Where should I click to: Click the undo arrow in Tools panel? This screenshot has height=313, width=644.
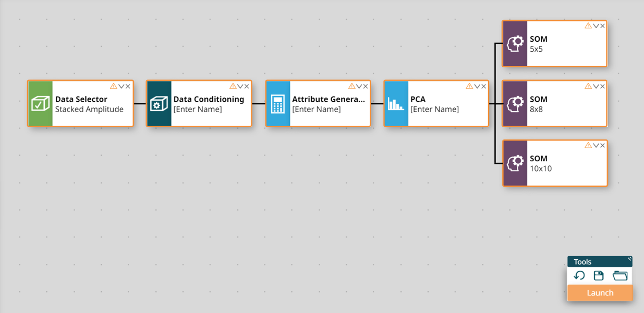(x=579, y=275)
